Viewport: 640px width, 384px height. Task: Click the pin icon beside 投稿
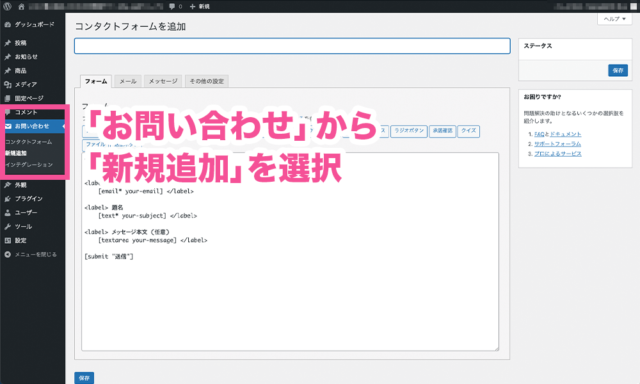[7, 43]
